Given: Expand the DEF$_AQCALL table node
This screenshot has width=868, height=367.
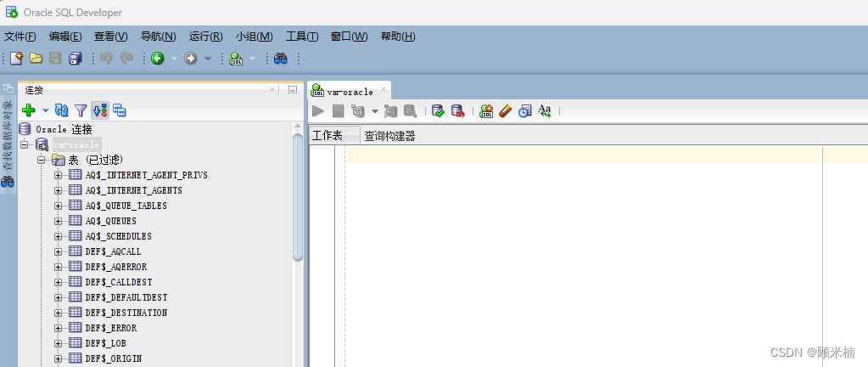Looking at the screenshot, I should (58, 251).
